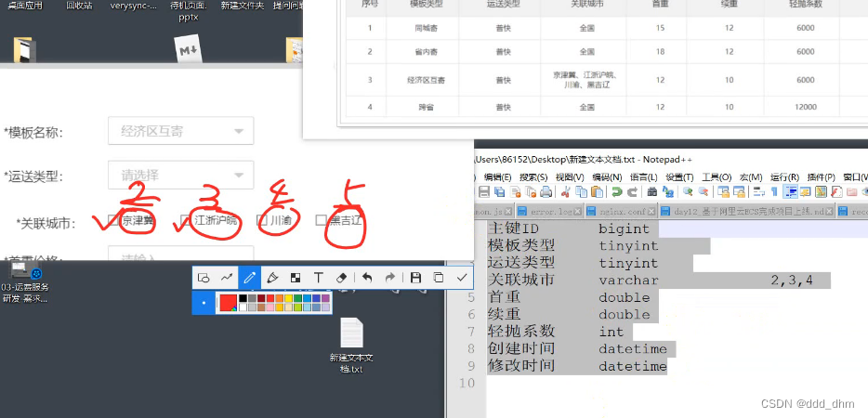This screenshot has width=868, height=418.
Task: Click Notepad++ Copy toolbar icon
Action: coord(581,191)
